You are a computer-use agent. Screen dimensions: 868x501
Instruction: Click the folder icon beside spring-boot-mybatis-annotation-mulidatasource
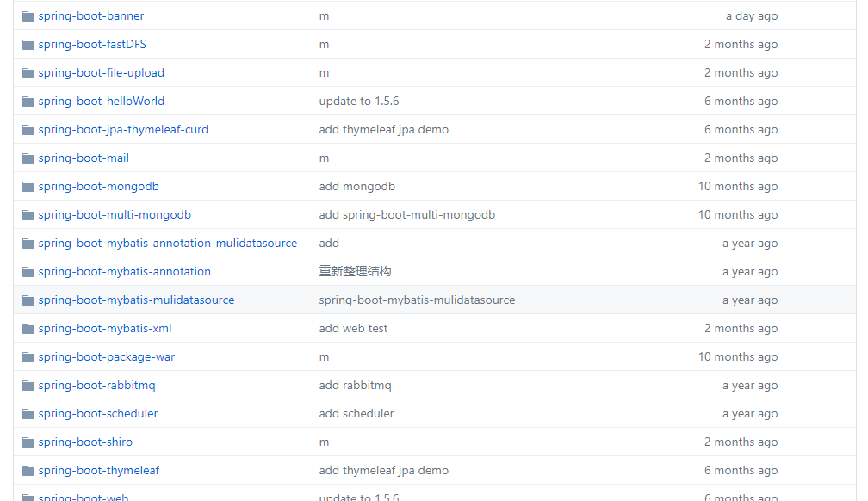click(28, 244)
